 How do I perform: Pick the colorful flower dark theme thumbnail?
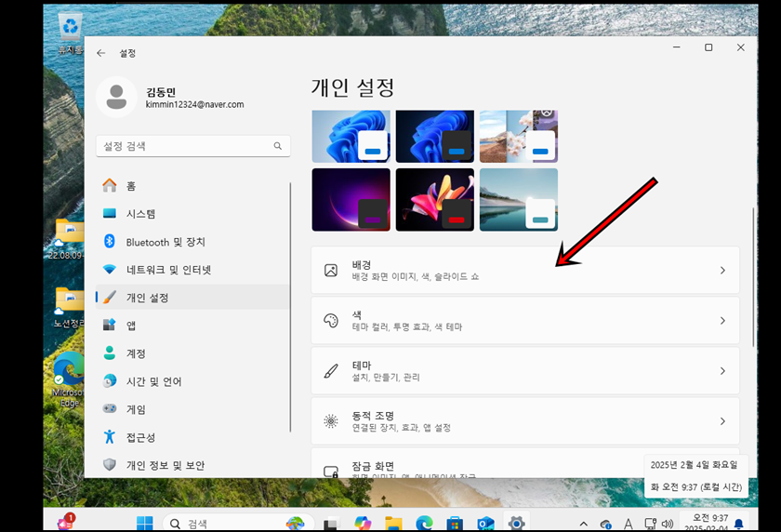[435, 200]
